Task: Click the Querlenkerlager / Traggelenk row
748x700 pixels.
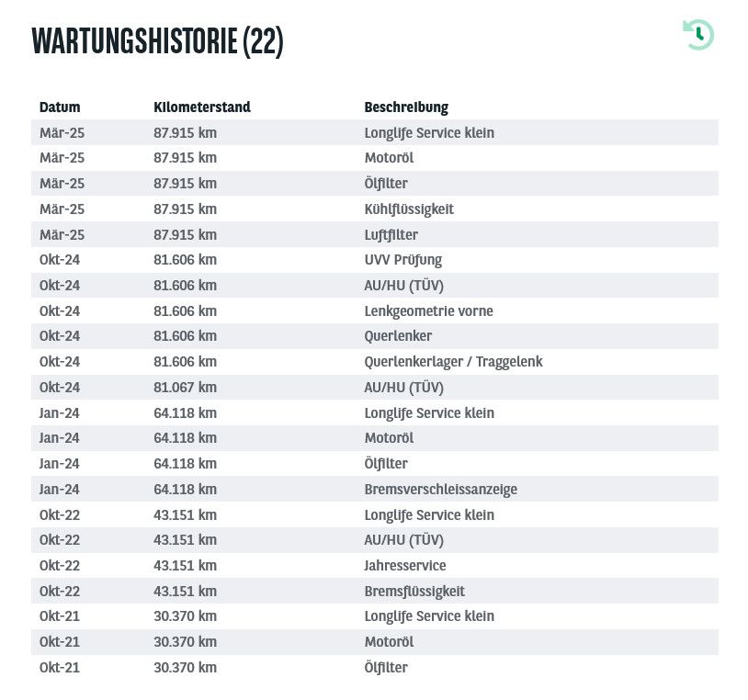Action: tap(375, 361)
